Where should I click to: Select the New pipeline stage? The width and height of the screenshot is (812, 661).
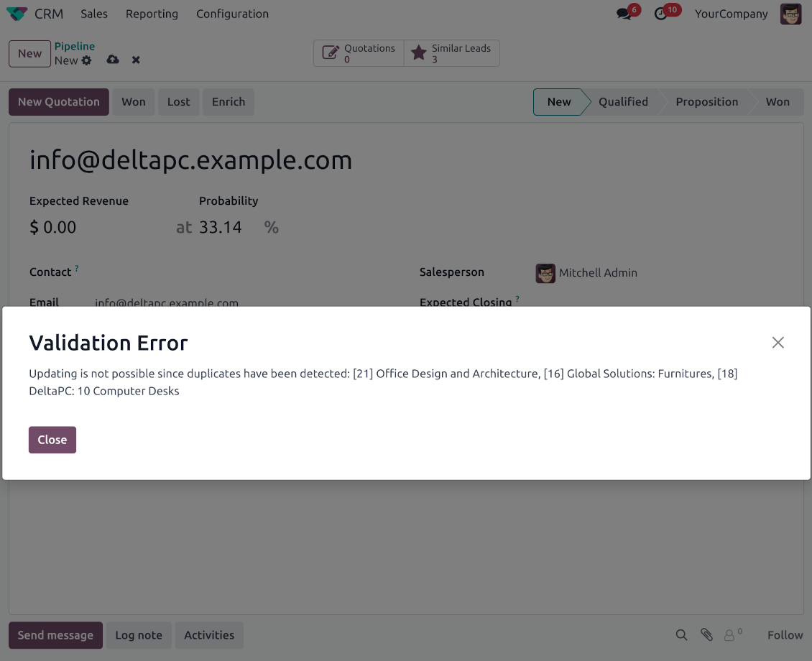559,102
